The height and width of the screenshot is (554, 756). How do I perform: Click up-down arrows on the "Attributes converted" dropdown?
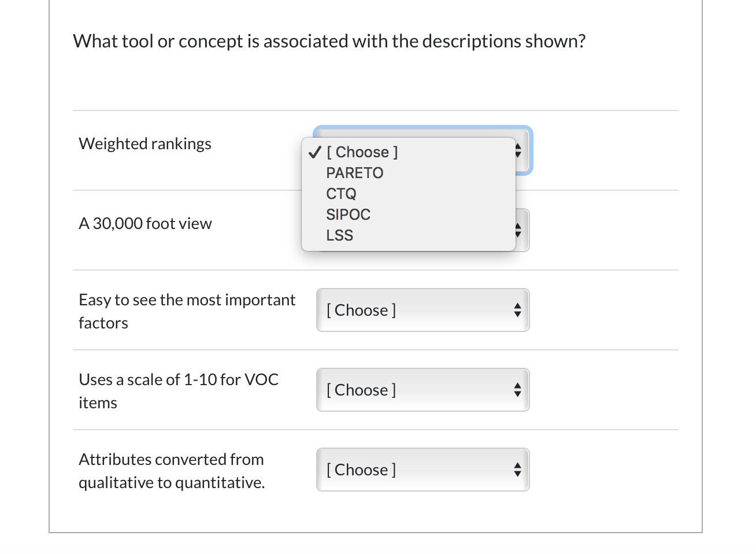click(517, 470)
